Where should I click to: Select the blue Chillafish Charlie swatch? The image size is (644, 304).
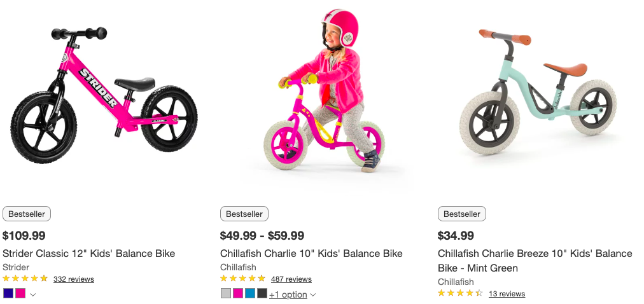pos(250,293)
